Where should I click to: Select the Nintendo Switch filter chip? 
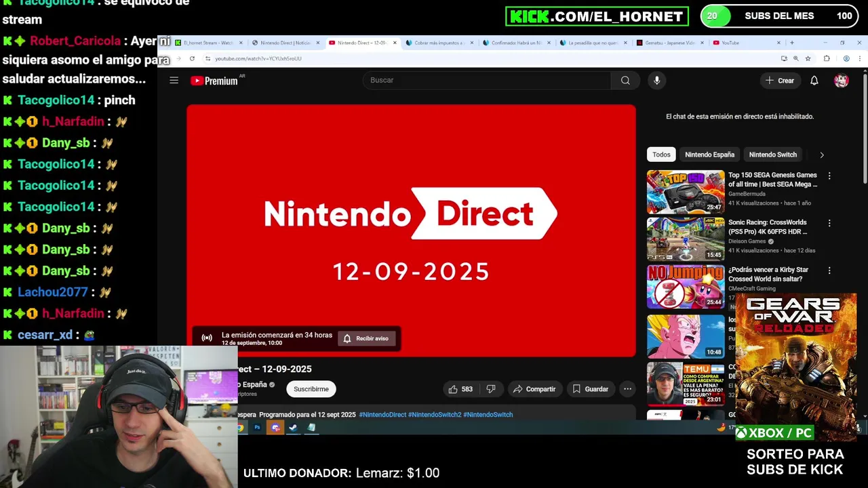(772, 155)
